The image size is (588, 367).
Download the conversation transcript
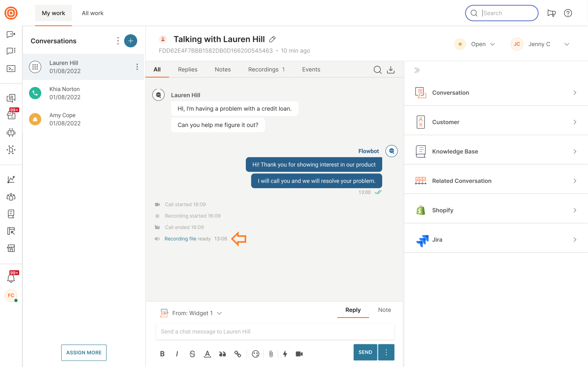pos(391,70)
